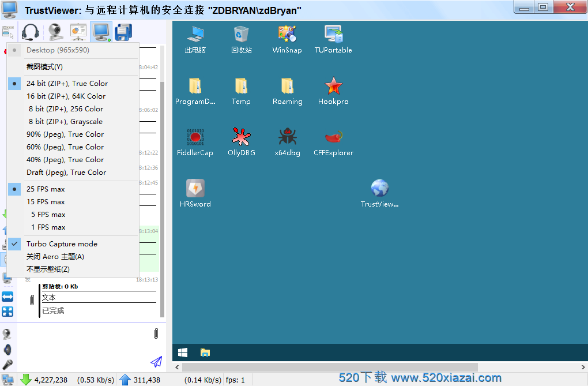Toggle Turbo Capture mode
Image resolution: width=588 pixels, height=386 pixels.
coord(73,244)
